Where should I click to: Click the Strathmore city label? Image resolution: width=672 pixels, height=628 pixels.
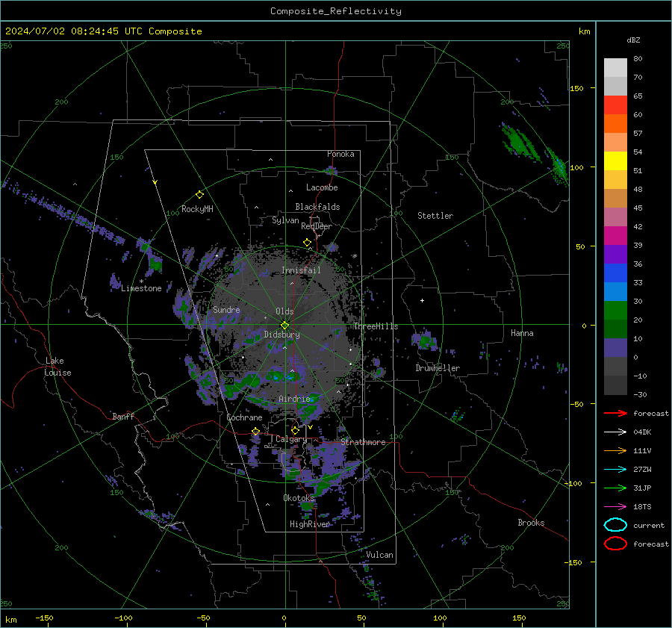(363, 442)
